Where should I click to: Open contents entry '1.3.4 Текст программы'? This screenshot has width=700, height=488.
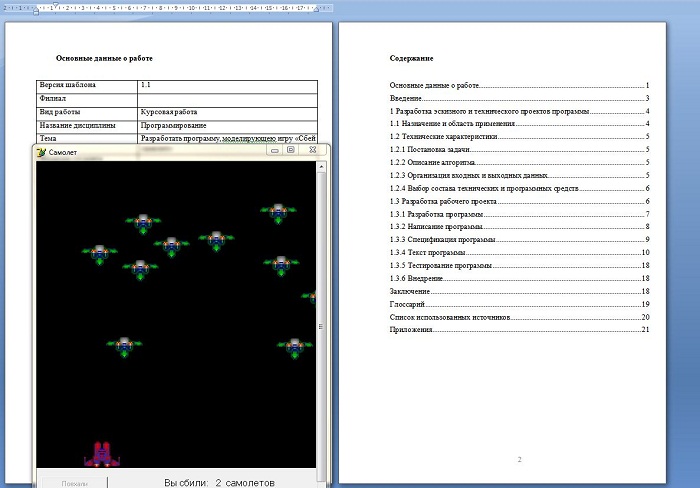(519, 253)
